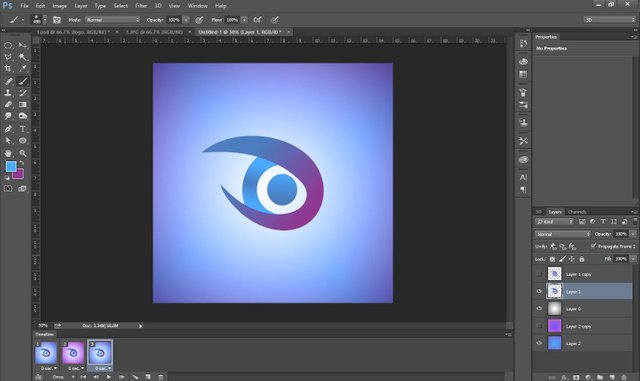
Task: Select the Lasso tool
Action: pyautogui.click(x=8, y=57)
